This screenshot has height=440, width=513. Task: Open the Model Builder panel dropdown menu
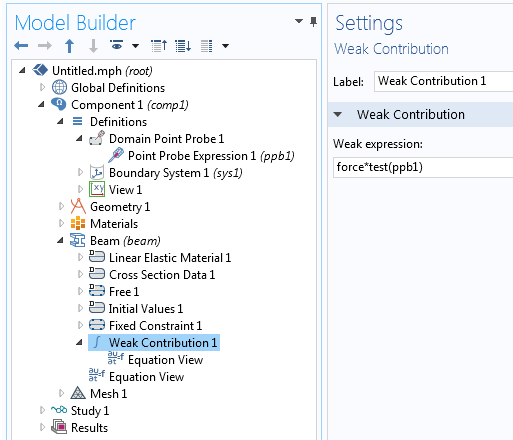[299, 21]
